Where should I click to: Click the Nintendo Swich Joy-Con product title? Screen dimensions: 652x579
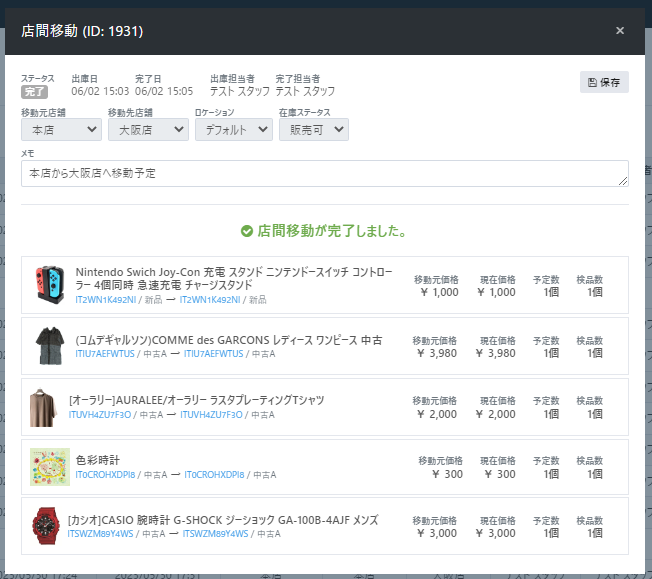234,278
